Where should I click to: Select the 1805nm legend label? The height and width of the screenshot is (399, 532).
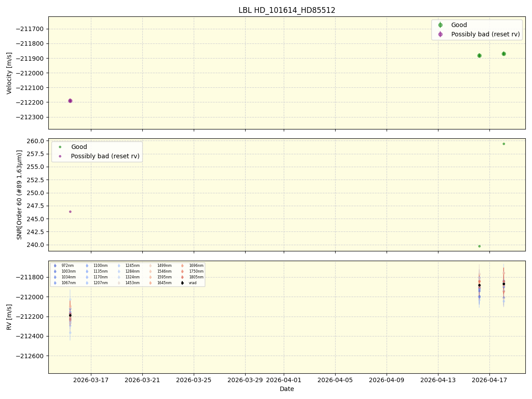click(196, 277)
